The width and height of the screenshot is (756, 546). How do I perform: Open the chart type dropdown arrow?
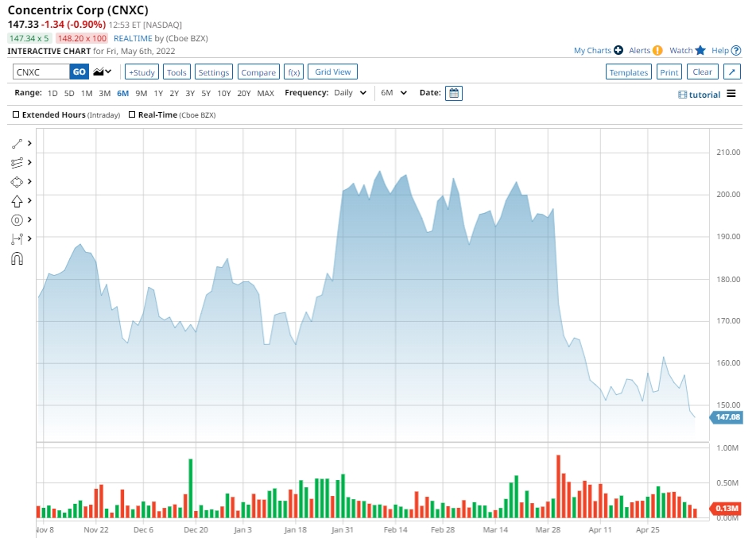coord(109,72)
